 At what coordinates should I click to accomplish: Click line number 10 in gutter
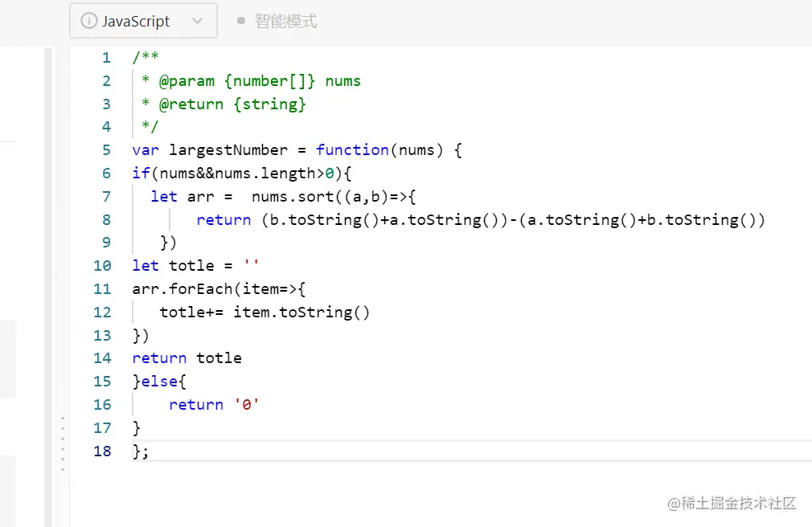coord(102,266)
